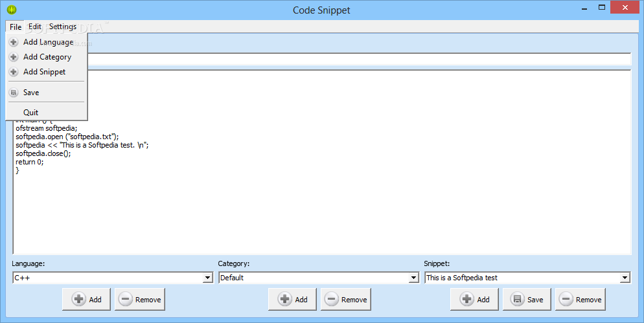This screenshot has width=644, height=323.
Task: Open the Edit menu
Action: (35, 27)
